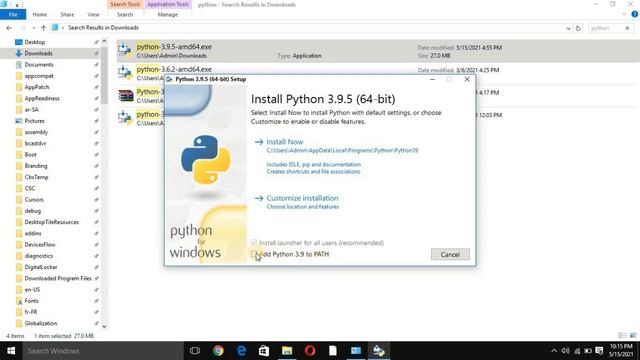640x360 pixels.
Task: Select Globalization folder in sidebar
Action: coord(40,323)
